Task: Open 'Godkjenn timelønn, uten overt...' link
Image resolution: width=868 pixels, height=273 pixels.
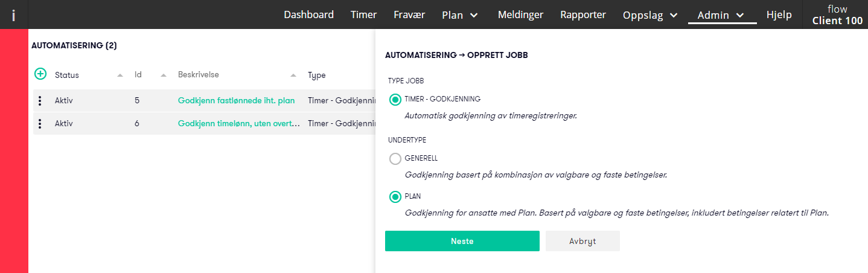Action: pyautogui.click(x=239, y=124)
